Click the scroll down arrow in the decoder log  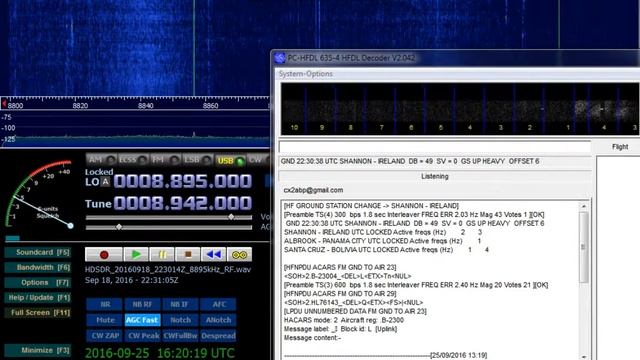584,356
